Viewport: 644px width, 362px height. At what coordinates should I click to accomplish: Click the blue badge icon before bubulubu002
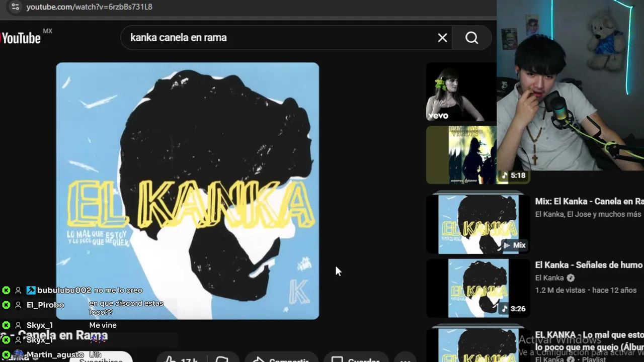coord(31,290)
